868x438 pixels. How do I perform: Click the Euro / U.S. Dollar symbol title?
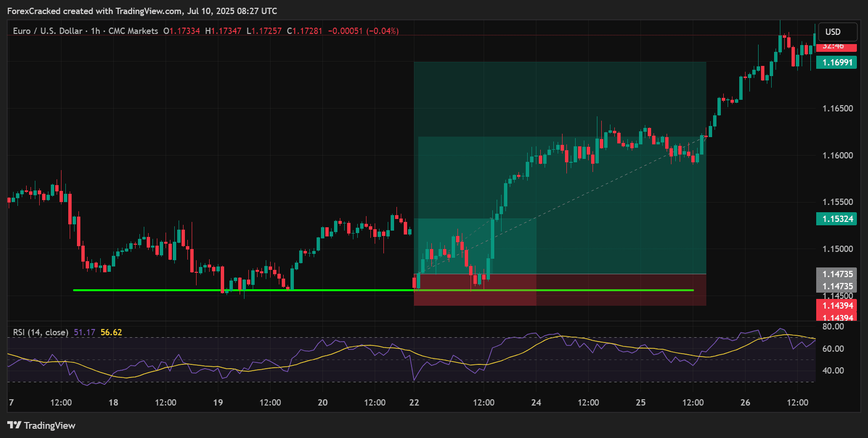pyautogui.click(x=47, y=31)
